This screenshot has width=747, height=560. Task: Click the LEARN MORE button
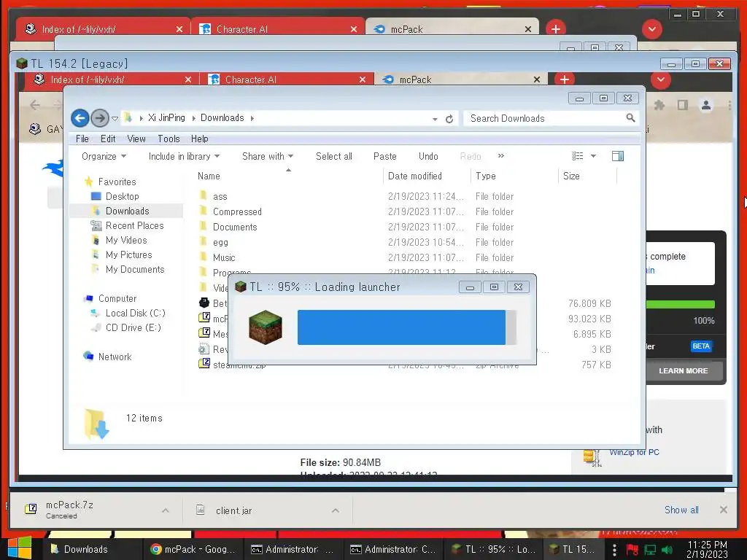click(x=684, y=370)
